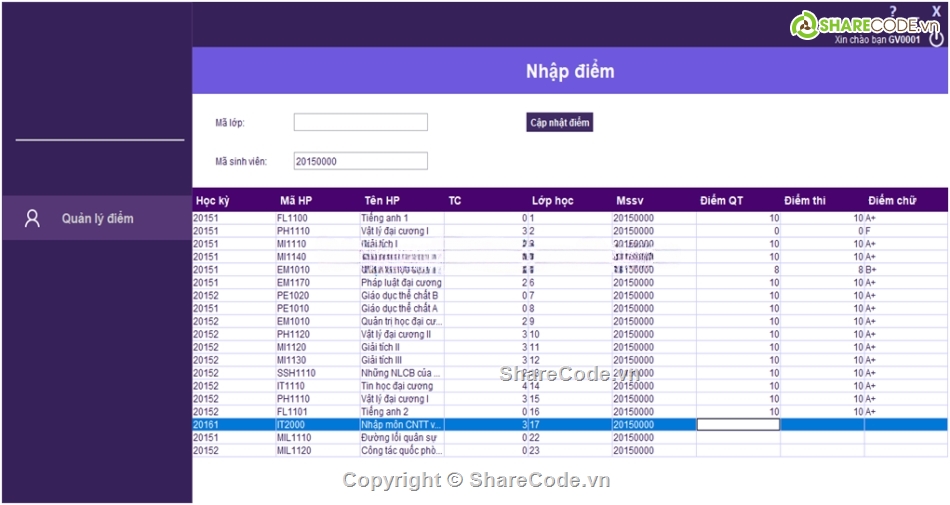Click the B+ letter grade cell
Viewport: 950px width, 505px height.
pyautogui.click(x=906, y=269)
